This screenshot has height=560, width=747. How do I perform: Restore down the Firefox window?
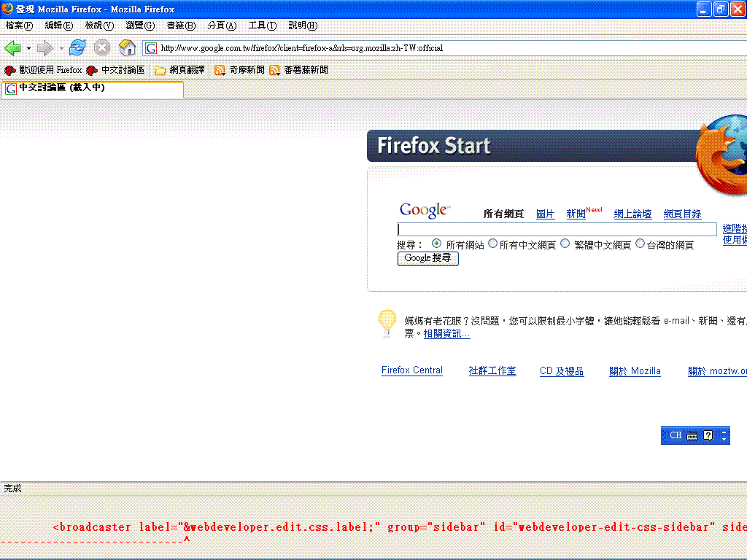click(721, 9)
